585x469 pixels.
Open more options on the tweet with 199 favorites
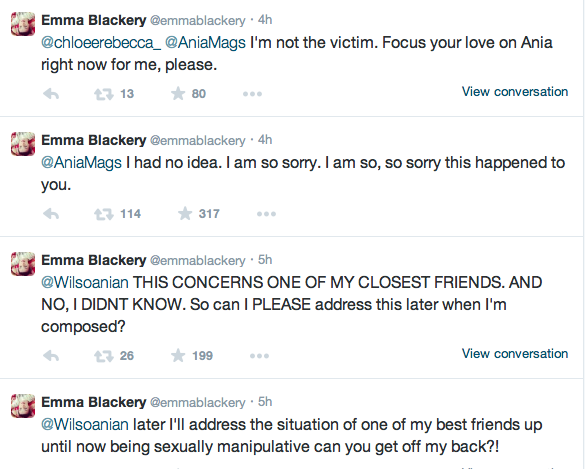coord(259,356)
